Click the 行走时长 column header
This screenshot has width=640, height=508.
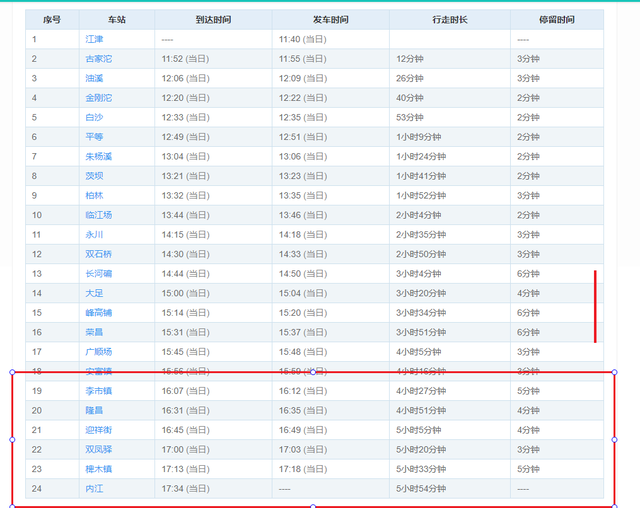pyautogui.click(x=450, y=20)
